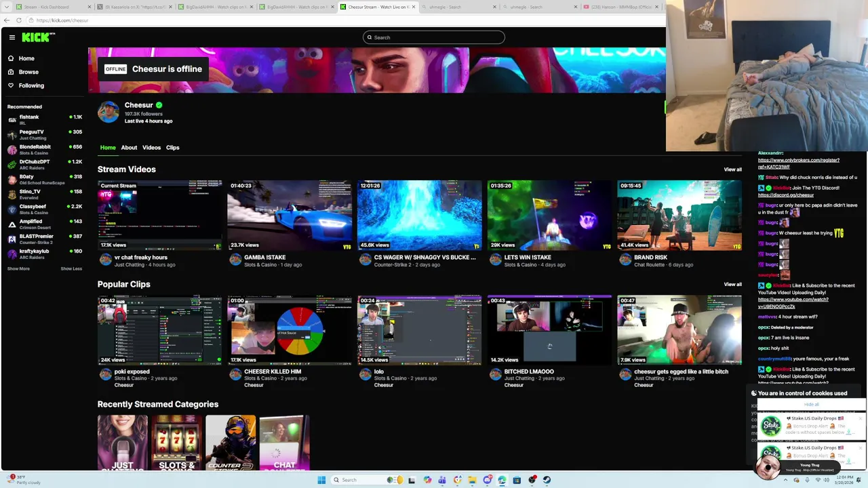Select the channel Home tab
The width and height of the screenshot is (868, 488).
[108, 147]
